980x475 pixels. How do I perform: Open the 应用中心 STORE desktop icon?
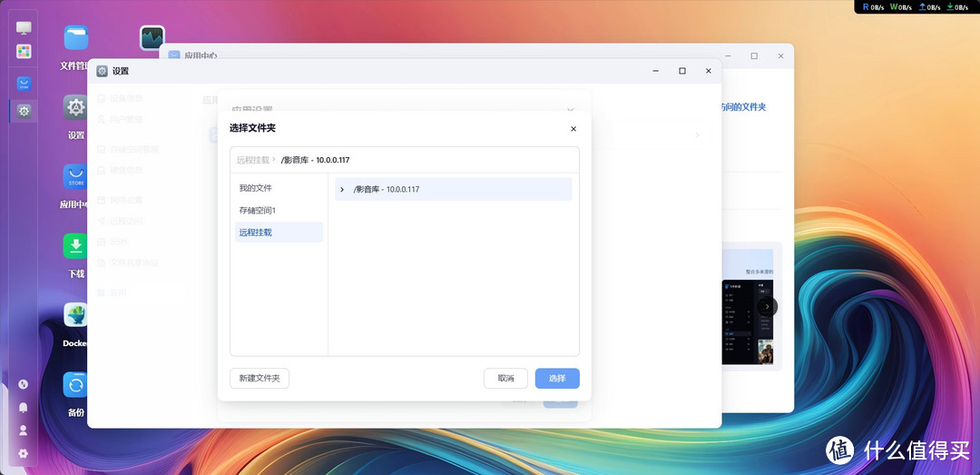[x=76, y=176]
